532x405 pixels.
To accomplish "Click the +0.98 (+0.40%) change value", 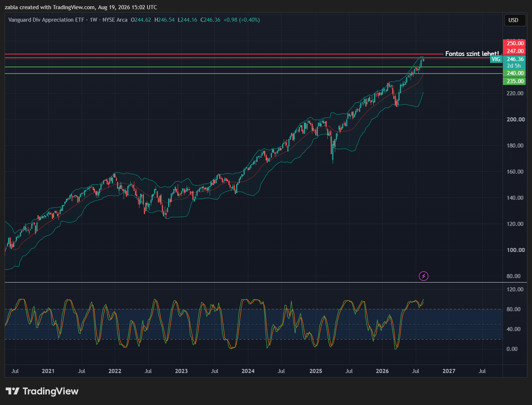I will tap(242, 20).
